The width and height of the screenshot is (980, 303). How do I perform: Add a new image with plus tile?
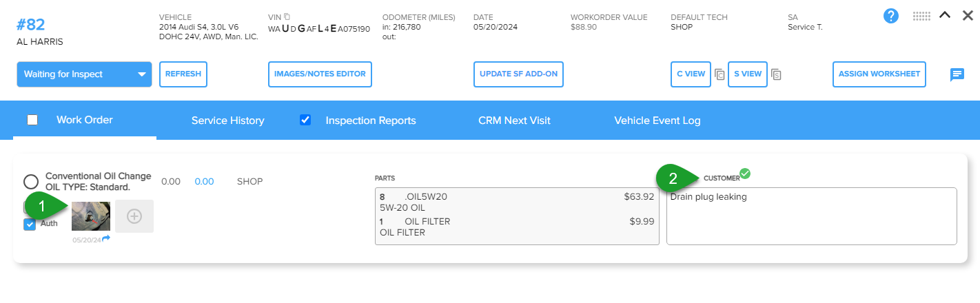(x=134, y=216)
